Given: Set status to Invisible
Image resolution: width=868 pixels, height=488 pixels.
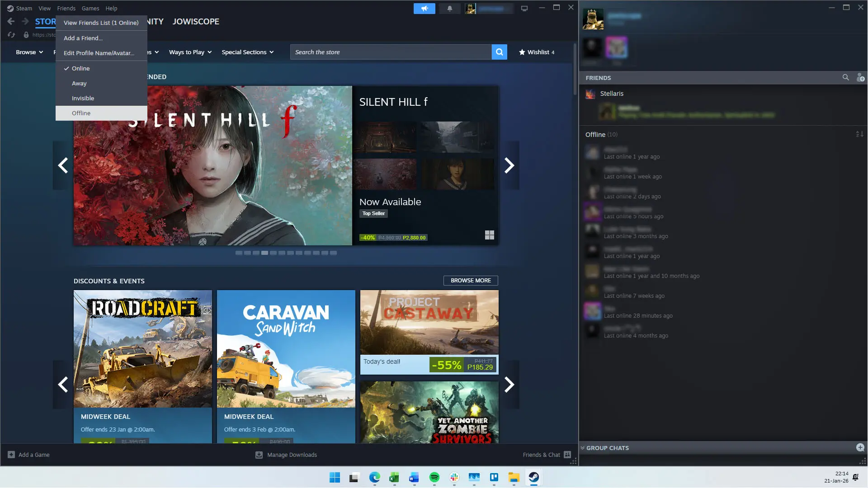Looking at the screenshot, I should point(83,98).
